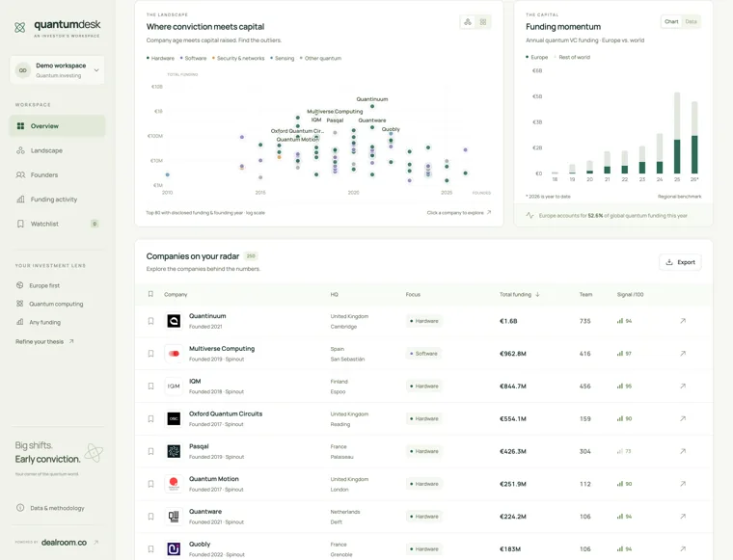Switch Funding momentum to Data tab

click(691, 21)
